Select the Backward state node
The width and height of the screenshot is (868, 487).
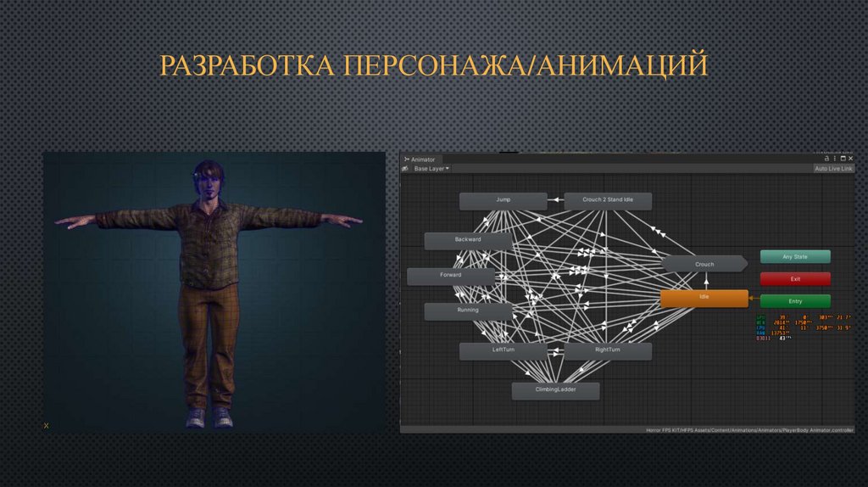click(x=468, y=240)
